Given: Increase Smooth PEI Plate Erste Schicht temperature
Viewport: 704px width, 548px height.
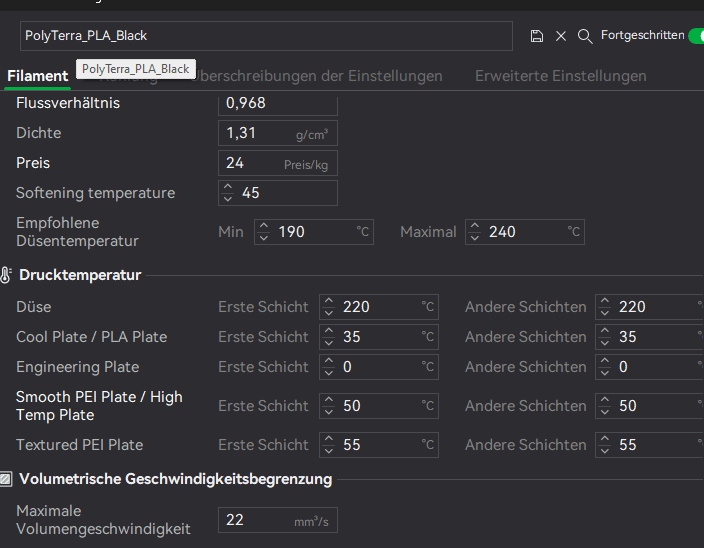Looking at the screenshot, I should coord(329,400).
